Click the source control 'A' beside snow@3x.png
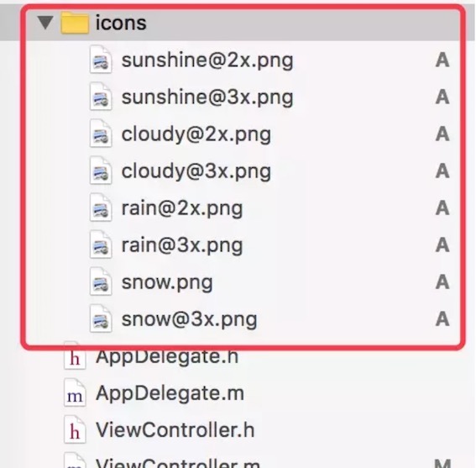Viewport: 476px width, 468px height. coord(442,319)
